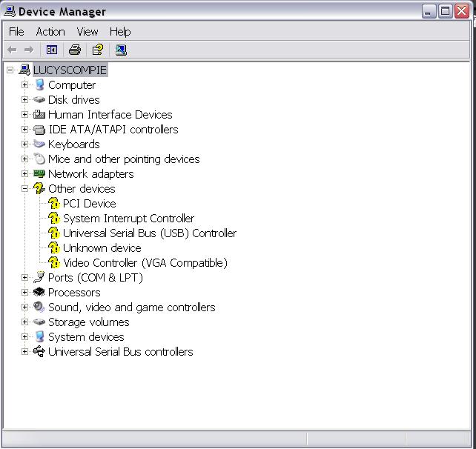Screen dimensions: 476x449
Task: Expand Sound, video and game controllers
Action: [x=25, y=307]
